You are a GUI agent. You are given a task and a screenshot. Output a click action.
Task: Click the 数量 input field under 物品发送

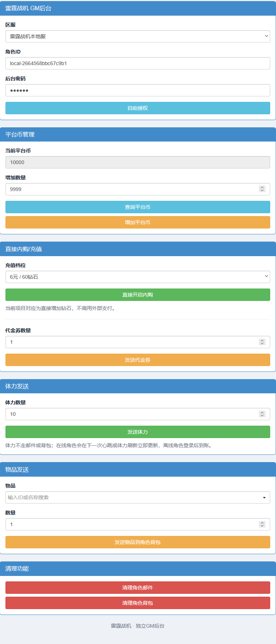click(137, 524)
